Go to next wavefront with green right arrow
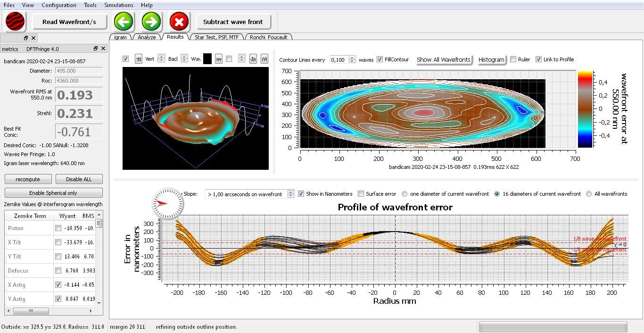The image size is (644, 333). click(x=151, y=22)
